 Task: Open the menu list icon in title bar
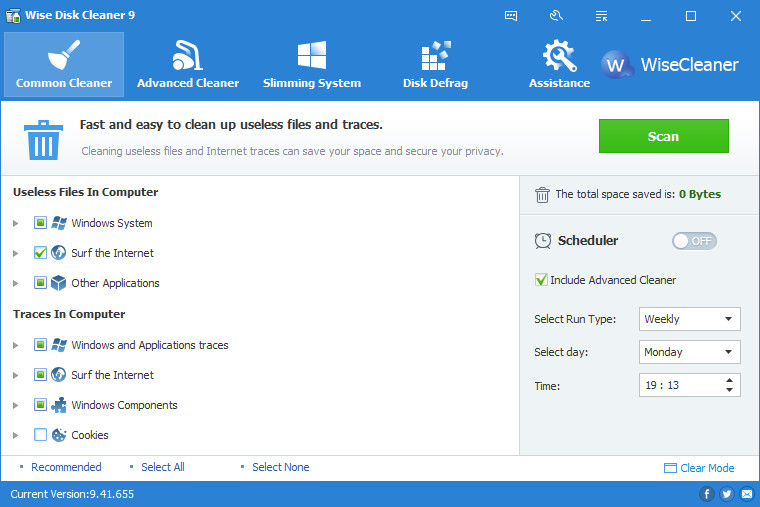point(601,16)
